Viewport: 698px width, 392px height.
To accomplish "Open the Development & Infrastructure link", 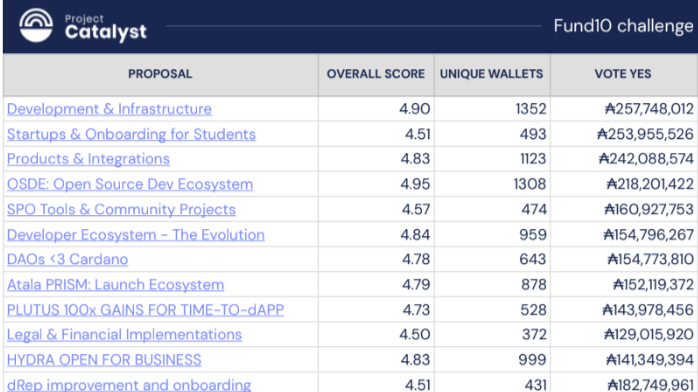I will click(x=109, y=109).
